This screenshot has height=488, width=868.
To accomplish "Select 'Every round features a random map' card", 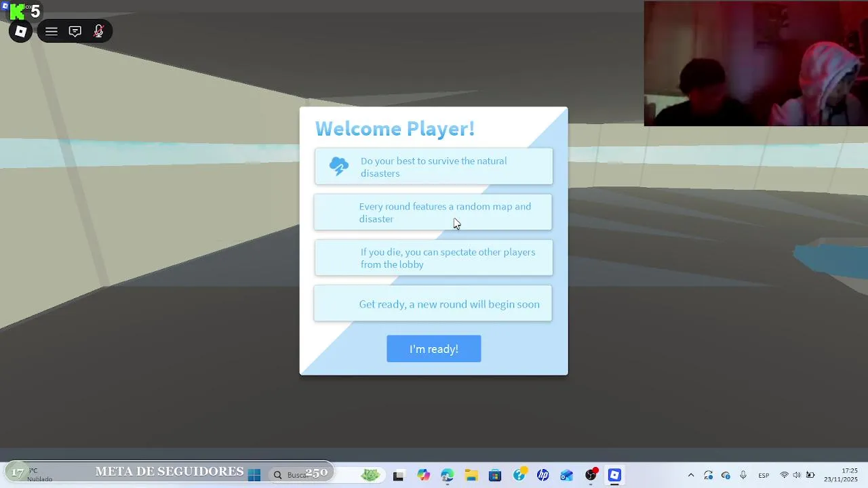I will [x=433, y=212].
